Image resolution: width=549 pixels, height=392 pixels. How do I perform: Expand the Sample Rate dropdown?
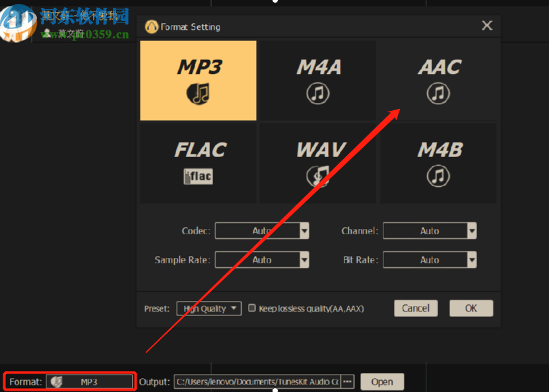point(262,259)
